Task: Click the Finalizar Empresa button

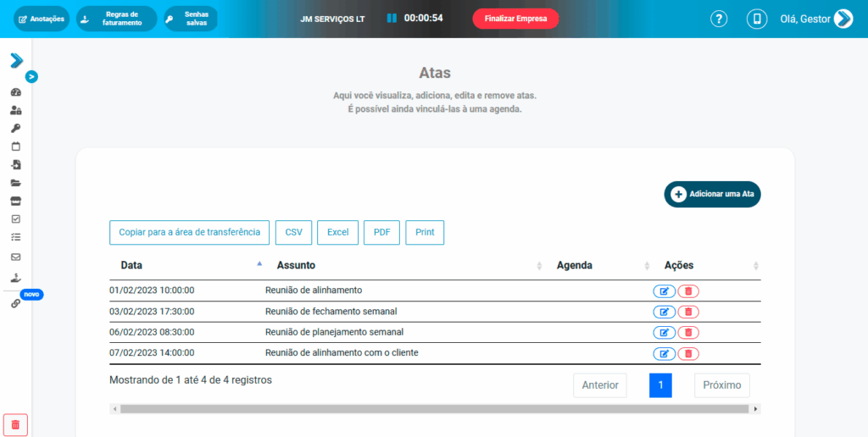Action: coord(515,19)
